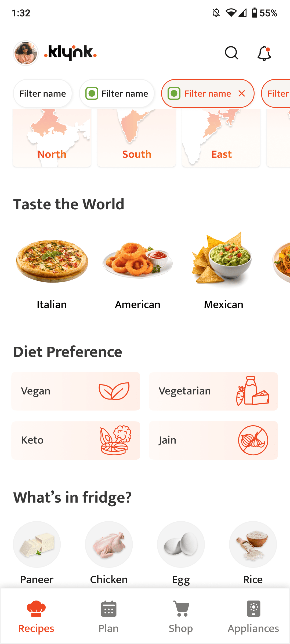Open your profile picture
Screen dimensions: 290x644
click(x=26, y=53)
